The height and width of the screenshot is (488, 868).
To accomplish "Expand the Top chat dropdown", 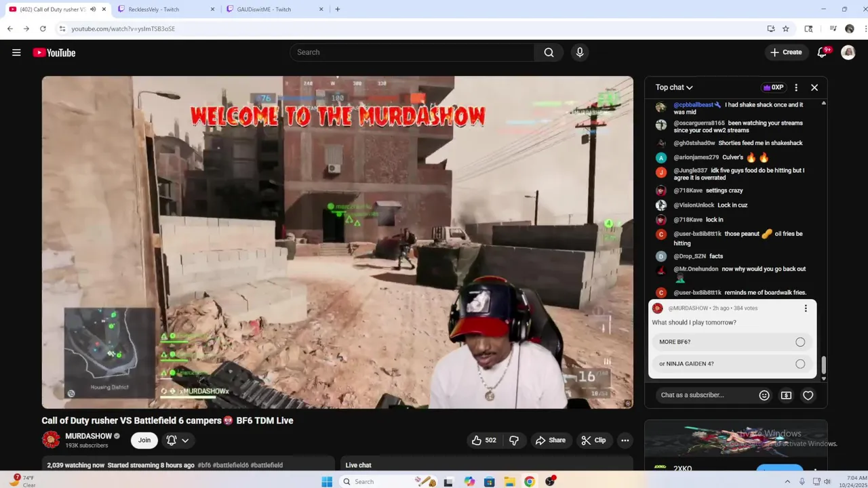I will (x=674, y=87).
